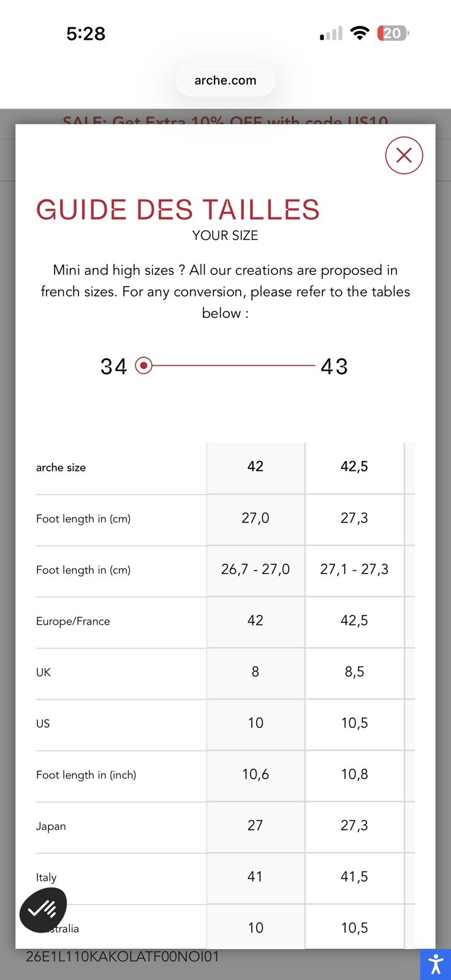Select the arche size 42,5 column header

(x=354, y=467)
